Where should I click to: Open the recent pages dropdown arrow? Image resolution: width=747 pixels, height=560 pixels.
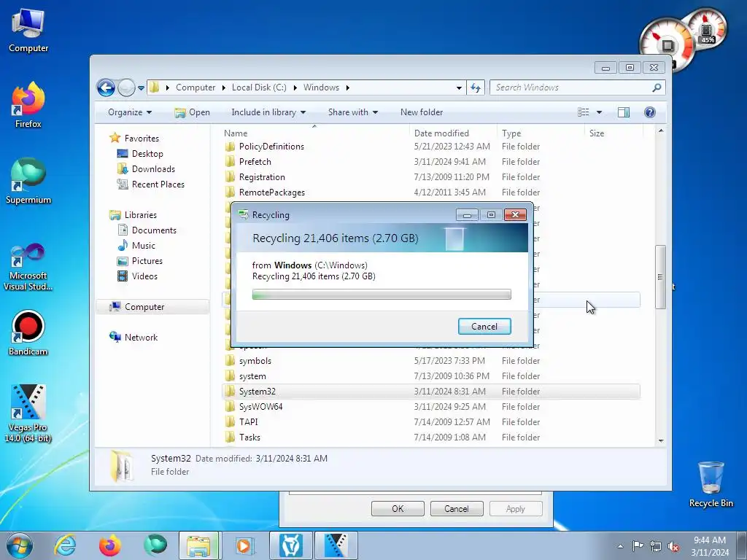coord(141,88)
